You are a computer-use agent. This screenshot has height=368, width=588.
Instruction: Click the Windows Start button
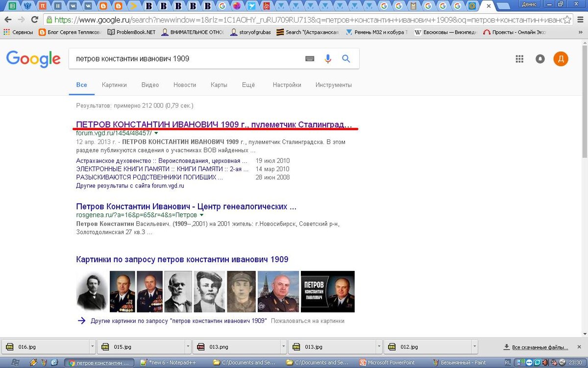[x=15, y=363]
